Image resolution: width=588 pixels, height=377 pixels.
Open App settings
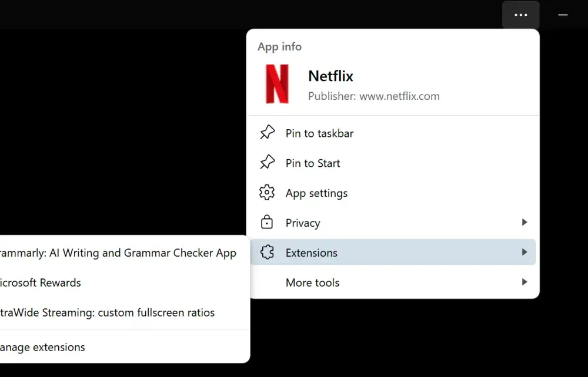393,193
